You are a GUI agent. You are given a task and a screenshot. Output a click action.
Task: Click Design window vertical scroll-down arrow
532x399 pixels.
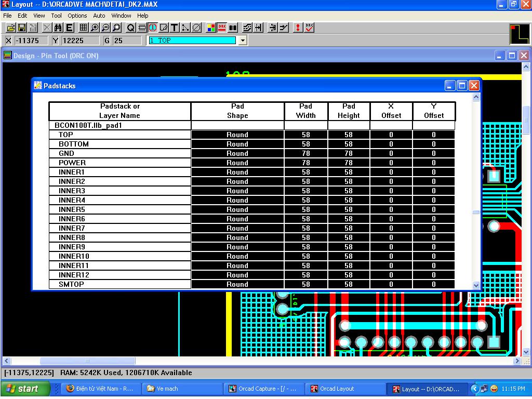[x=526, y=352]
